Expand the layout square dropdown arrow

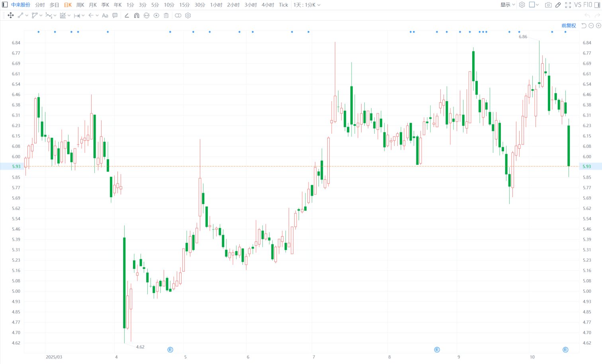click(537, 5)
